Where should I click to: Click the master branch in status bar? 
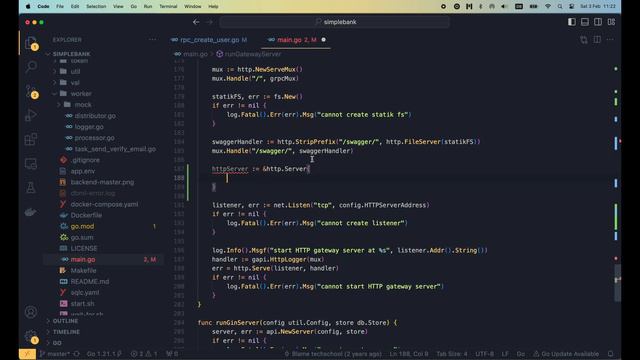(55, 354)
